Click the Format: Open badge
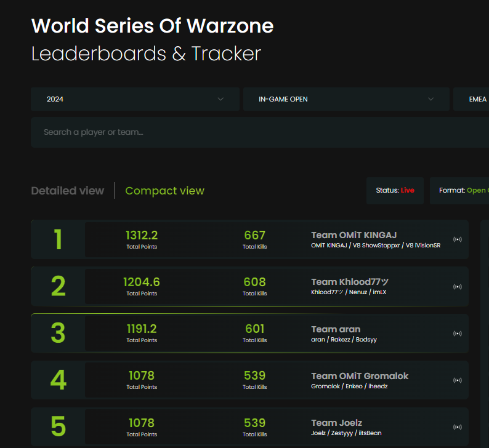This screenshot has height=448, width=489. point(459,190)
